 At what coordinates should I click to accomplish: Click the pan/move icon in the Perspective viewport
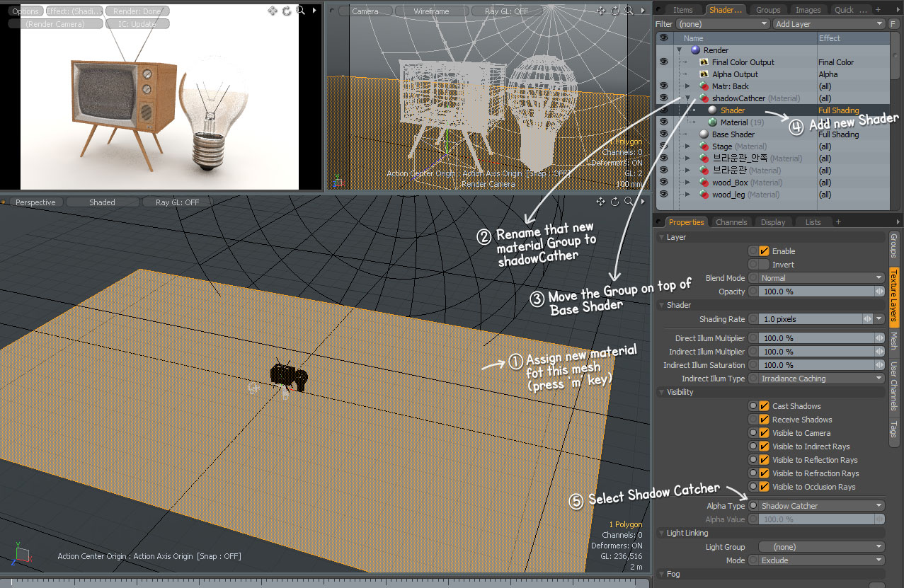600,202
